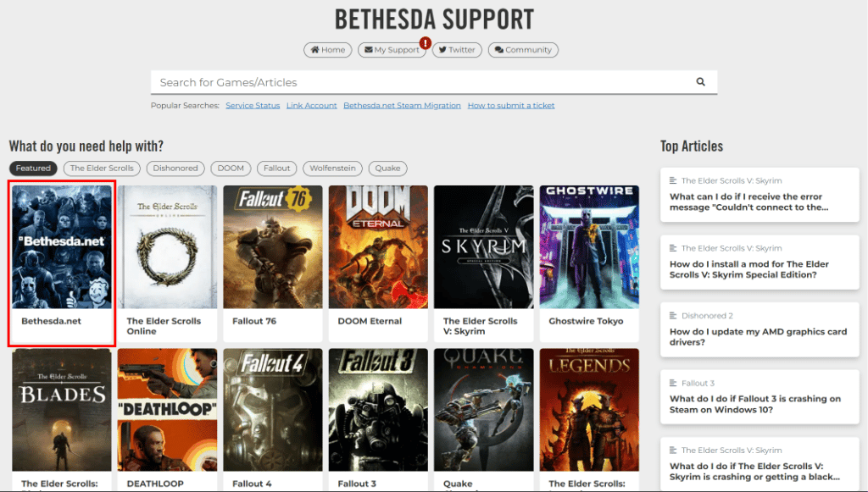Select The Elder Scrolls category tab
Image resolution: width=868 pixels, height=492 pixels.
coord(101,168)
